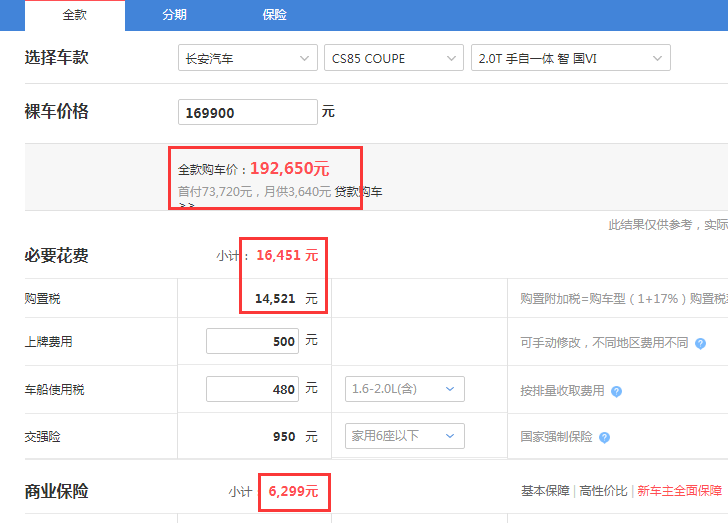728x523 pixels.
Task: Click the 上牌费用 row label
Action: point(49,341)
